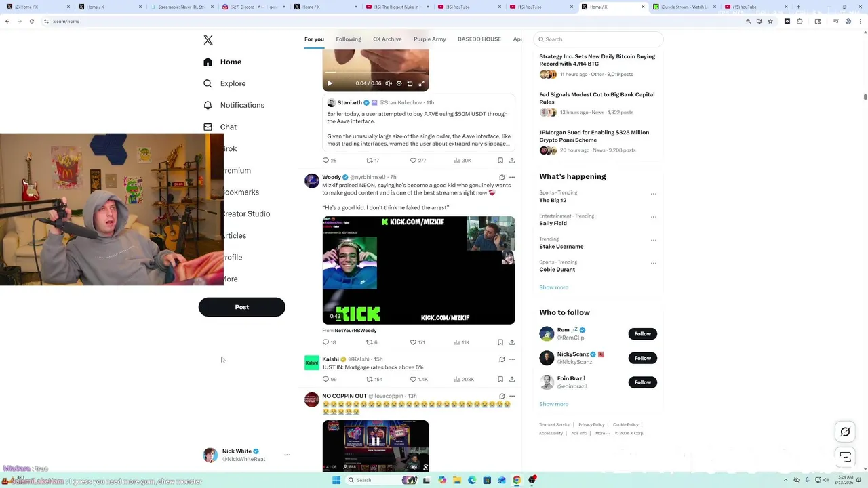Play the top video in feed
Image resolution: width=868 pixels, height=488 pixels.
pyautogui.click(x=330, y=83)
